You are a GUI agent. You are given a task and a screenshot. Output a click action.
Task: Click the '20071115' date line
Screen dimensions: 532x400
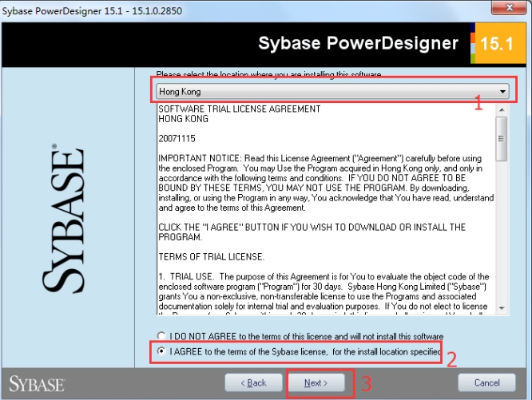pos(177,139)
